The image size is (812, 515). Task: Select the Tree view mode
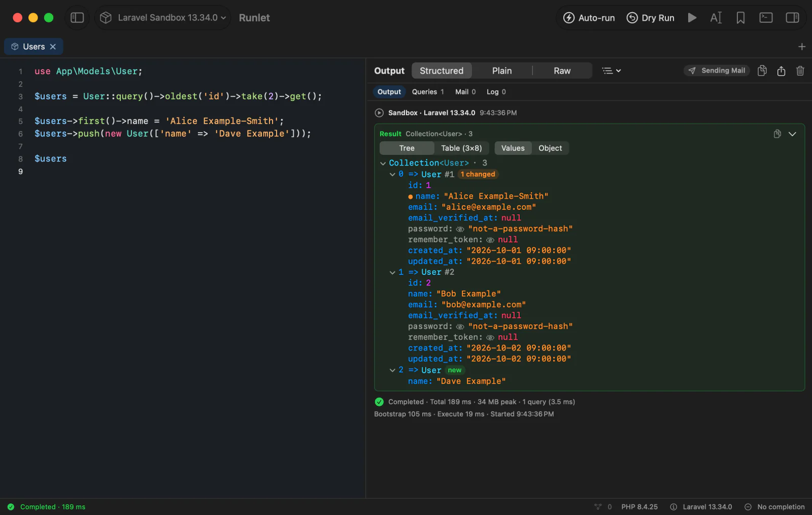click(x=407, y=148)
